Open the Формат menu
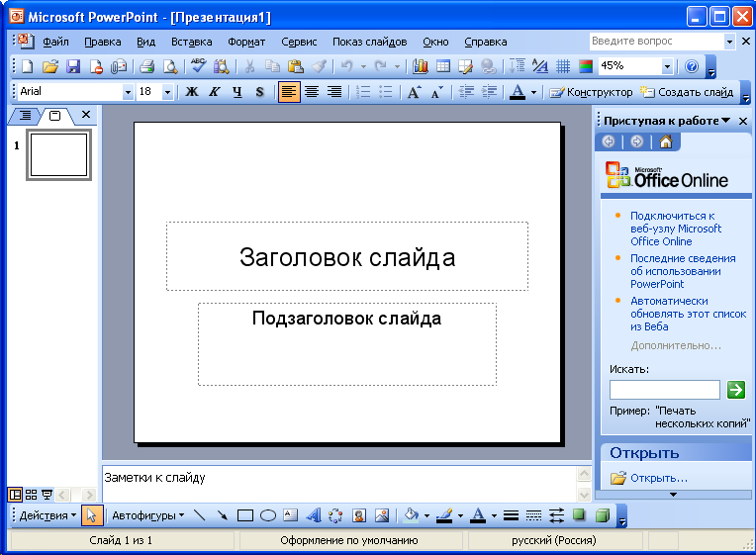 (246, 42)
